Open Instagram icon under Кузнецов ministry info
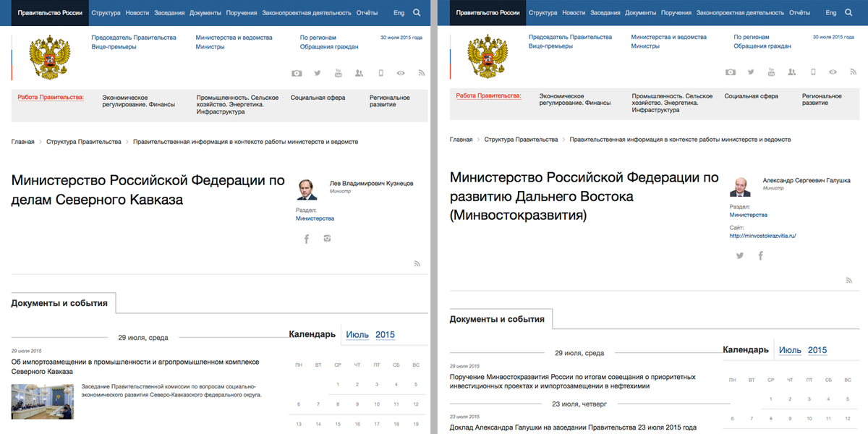The width and height of the screenshot is (868, 434). (327, 238)
